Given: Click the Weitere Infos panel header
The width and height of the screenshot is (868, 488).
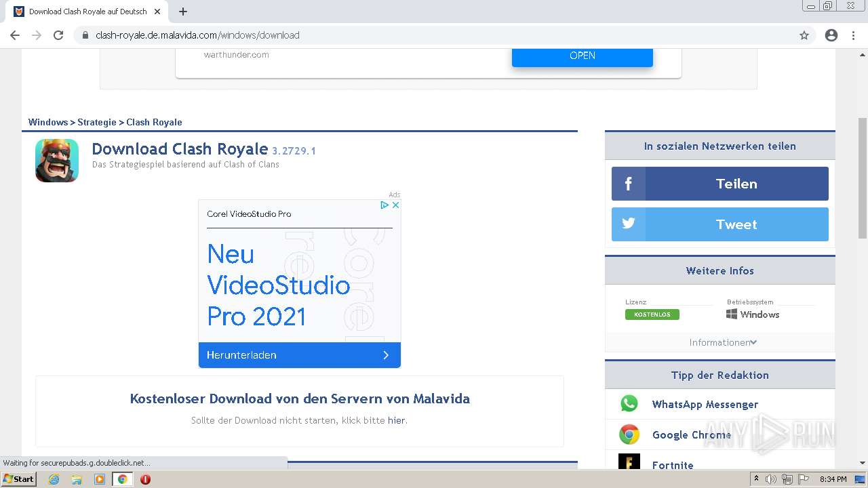Looking at the screenshot, I should (720, 270).
